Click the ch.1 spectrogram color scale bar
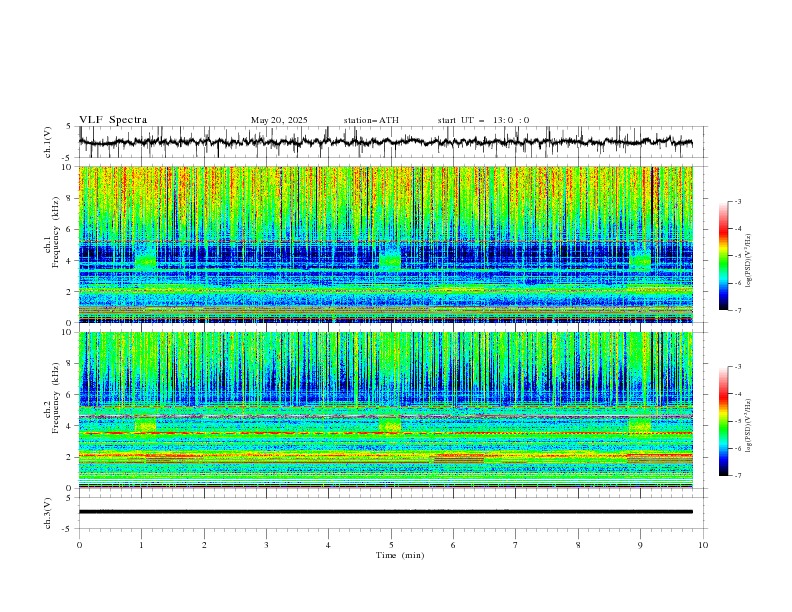This screenshot has width=792, height=612. point(723,255)
